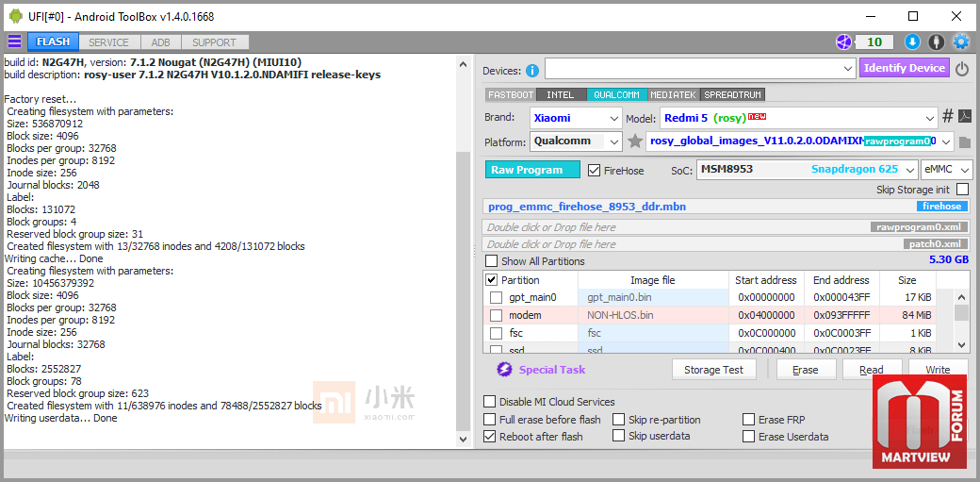980x482 pixels.
Task: Click the Storage Test button
Action: pos(713,370)
